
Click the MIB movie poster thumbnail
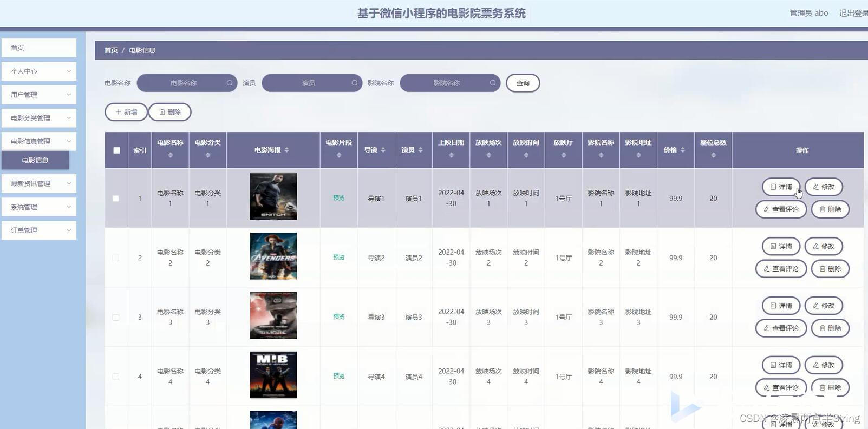pyautogui.click(x=273, y=375)
